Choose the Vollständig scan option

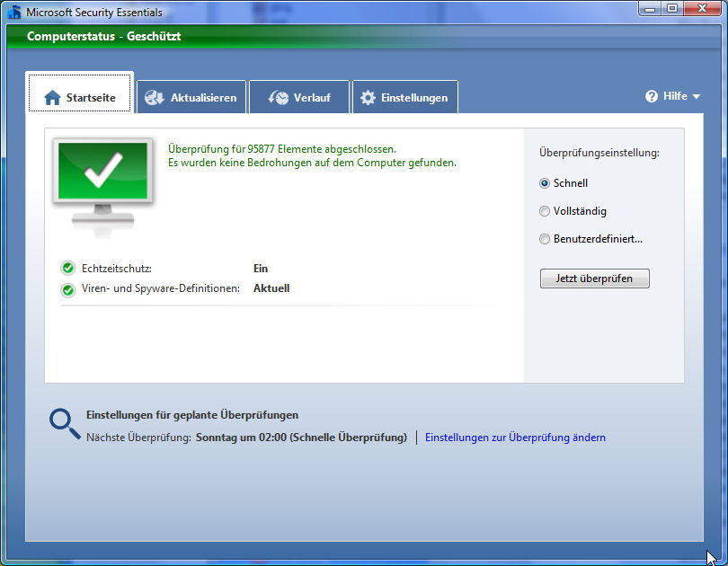545,211
